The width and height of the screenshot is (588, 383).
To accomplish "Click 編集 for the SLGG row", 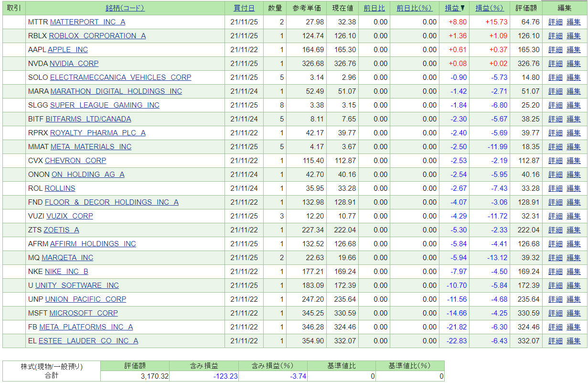I will [x=574, y=105].
